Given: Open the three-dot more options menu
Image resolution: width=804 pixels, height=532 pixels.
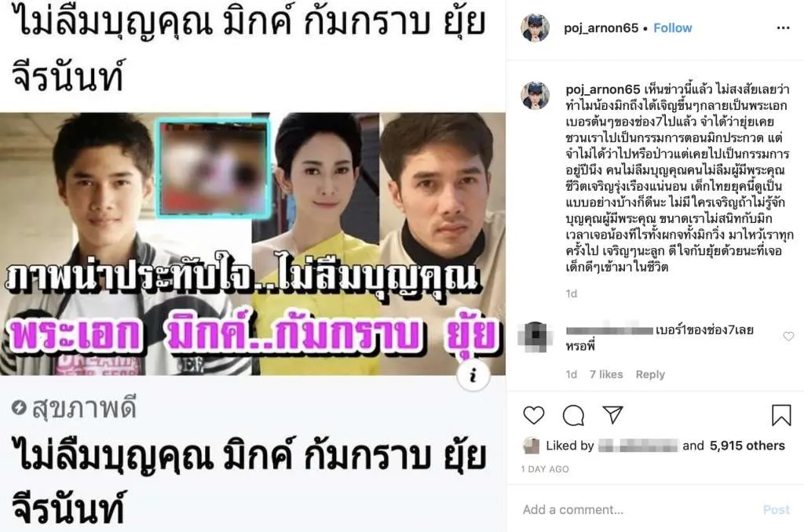Looking at the screenshot, I should pyautogui.click(x=783, y=27).
